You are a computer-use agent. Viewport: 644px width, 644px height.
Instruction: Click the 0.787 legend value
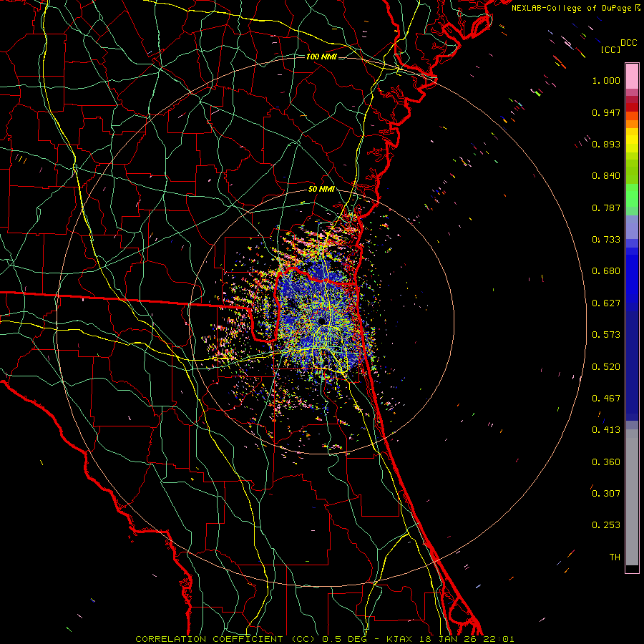click(606, 208)
